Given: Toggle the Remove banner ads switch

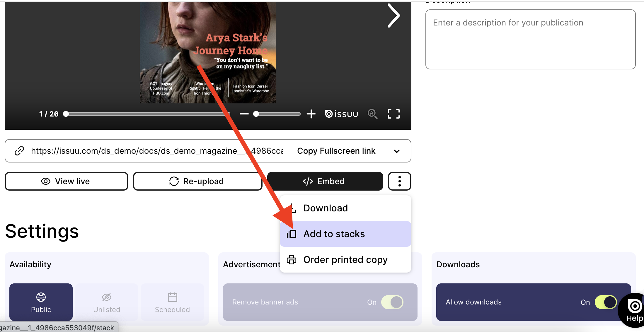Looking at the screenshot, I should click(x=392, y=302).
